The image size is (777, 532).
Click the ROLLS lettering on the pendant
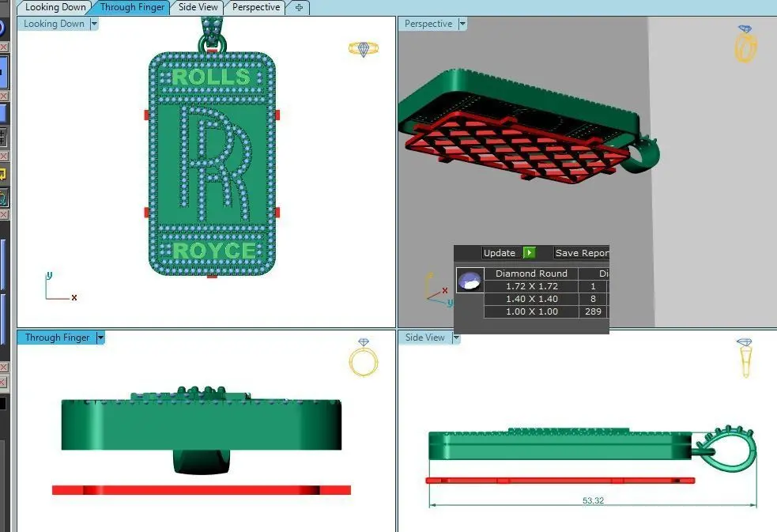coord(211,77)
